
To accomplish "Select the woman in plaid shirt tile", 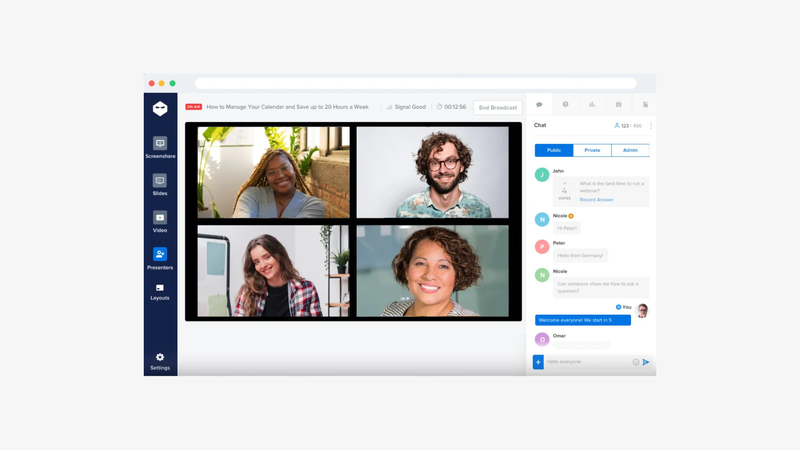I will click(273, 271).
